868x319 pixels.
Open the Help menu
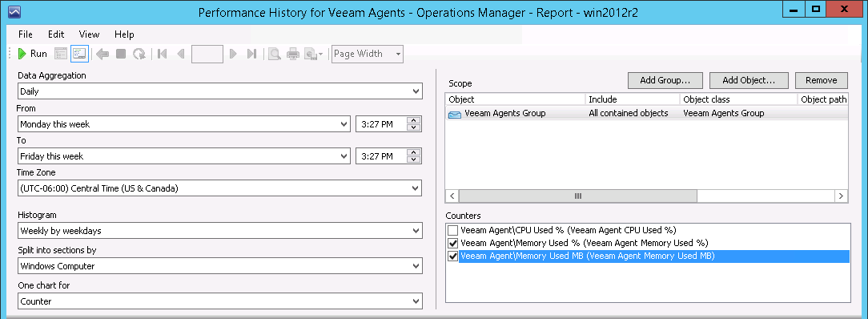coord(125,34)
